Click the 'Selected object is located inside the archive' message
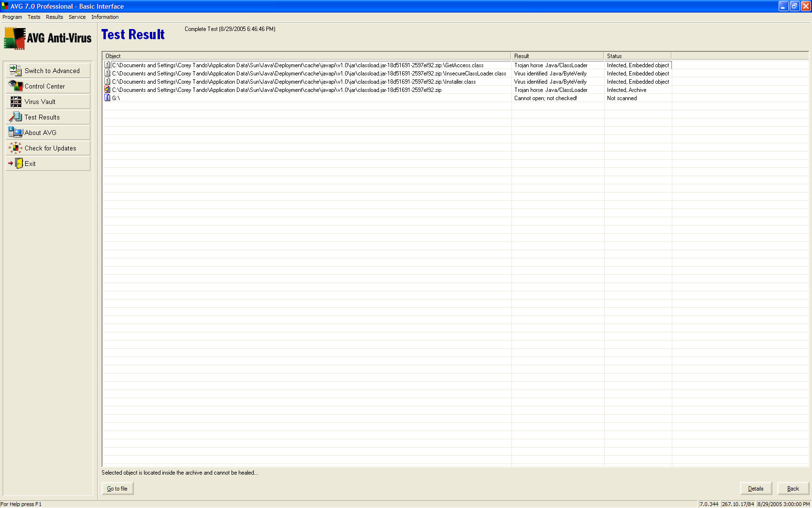812x508 pixels. 180,473
